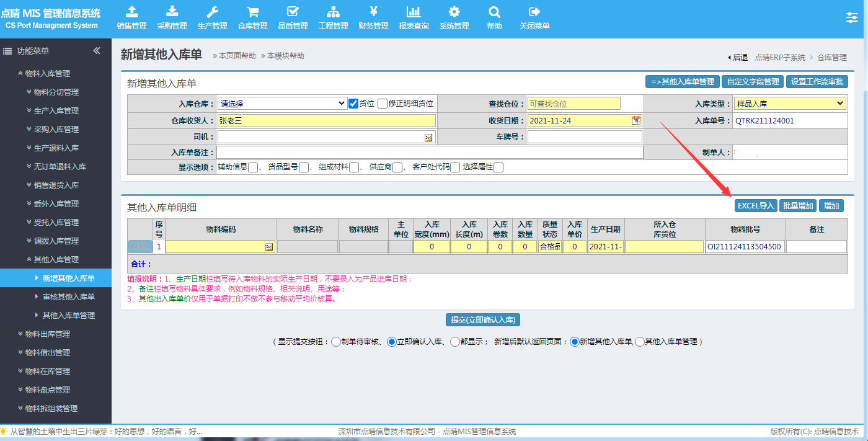Collapse the sidebar with double-arrow icon
This screenshot has width=868, height=441.
click(x=97, y=51)
